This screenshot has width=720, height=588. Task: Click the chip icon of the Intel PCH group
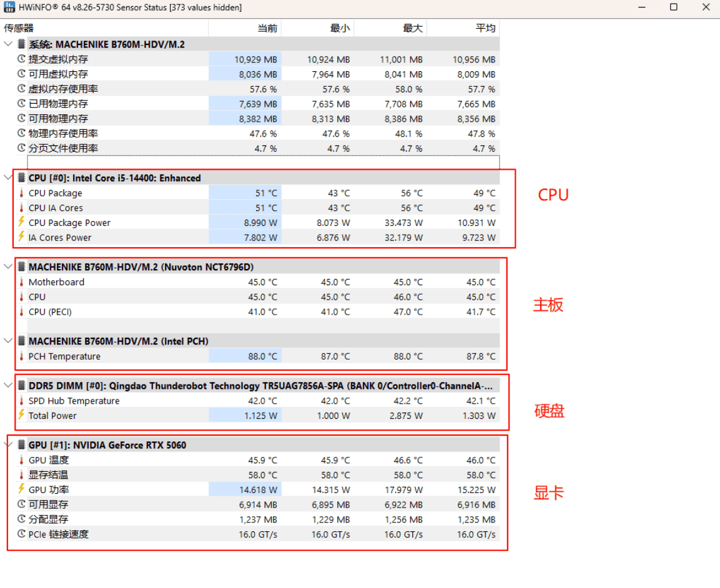point(21,341)
